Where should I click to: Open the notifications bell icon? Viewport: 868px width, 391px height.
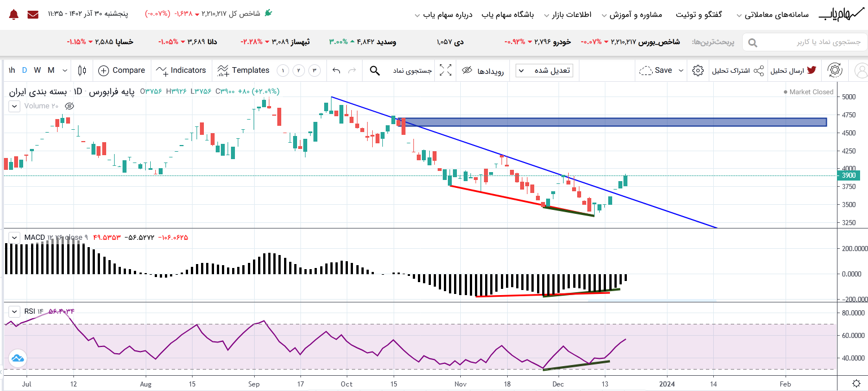[x=14, y=14]
